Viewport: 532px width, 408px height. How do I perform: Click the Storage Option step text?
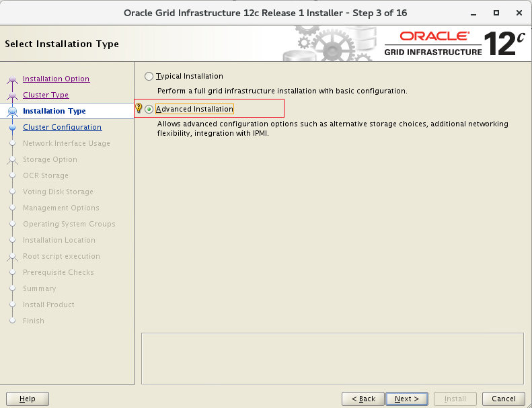pyautogui.click(x=50, y=159)
